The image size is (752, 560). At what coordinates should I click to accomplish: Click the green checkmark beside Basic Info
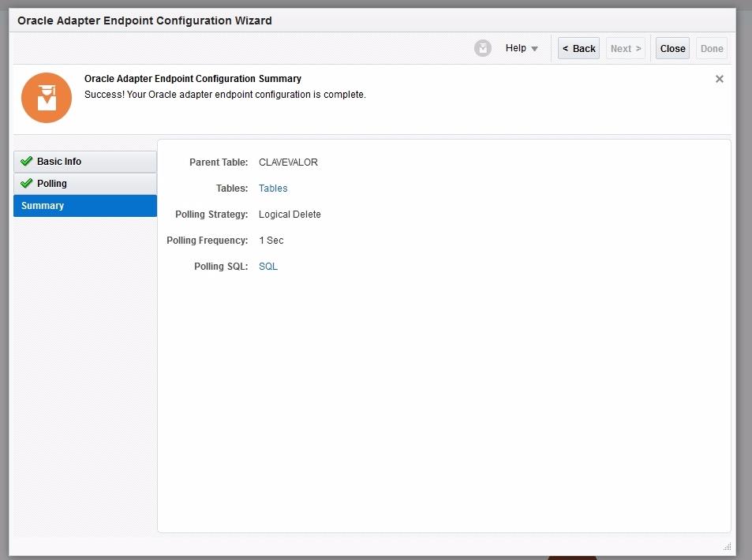coord(27,161)
